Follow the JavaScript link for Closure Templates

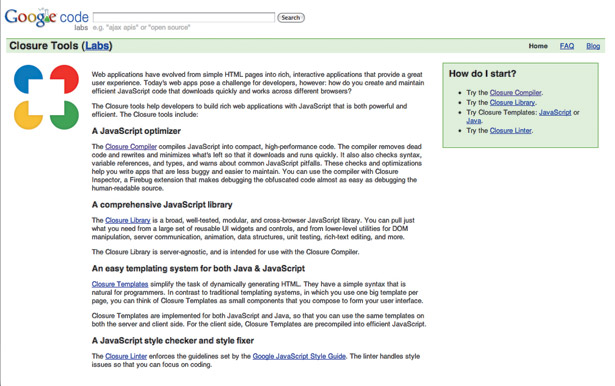555,112
